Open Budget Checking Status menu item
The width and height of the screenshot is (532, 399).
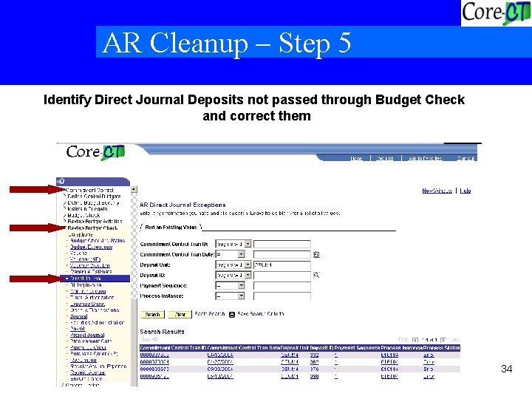(98, 241)
